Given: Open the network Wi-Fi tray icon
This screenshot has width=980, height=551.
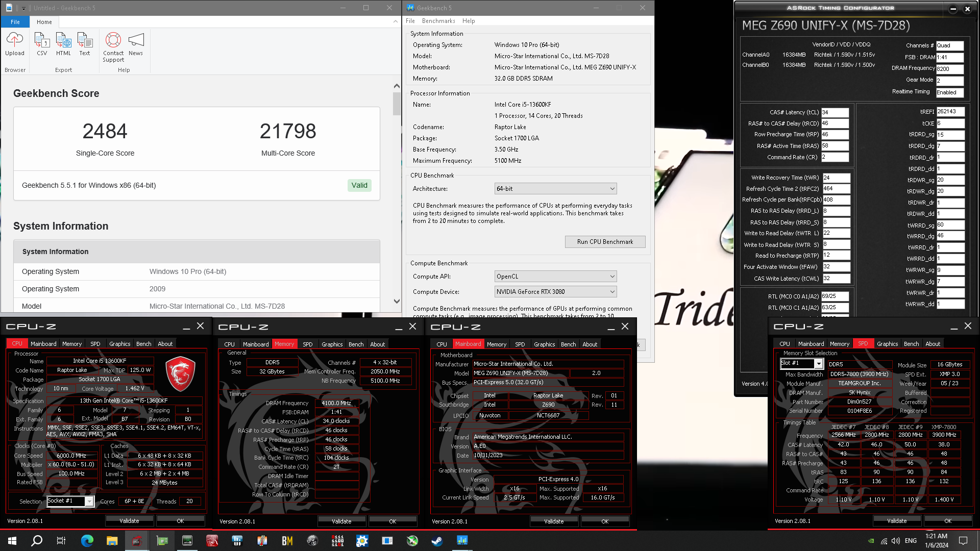Looking at the screenshot, I should [884, 541].
